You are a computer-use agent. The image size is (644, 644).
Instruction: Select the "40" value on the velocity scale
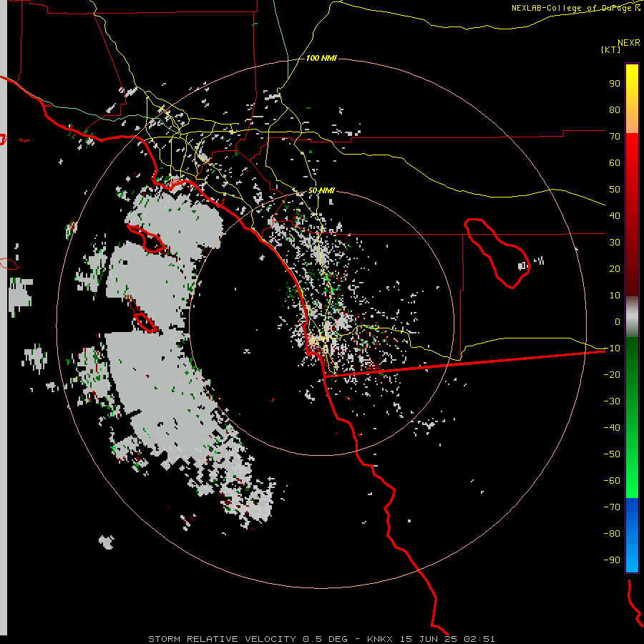[615, 216]
